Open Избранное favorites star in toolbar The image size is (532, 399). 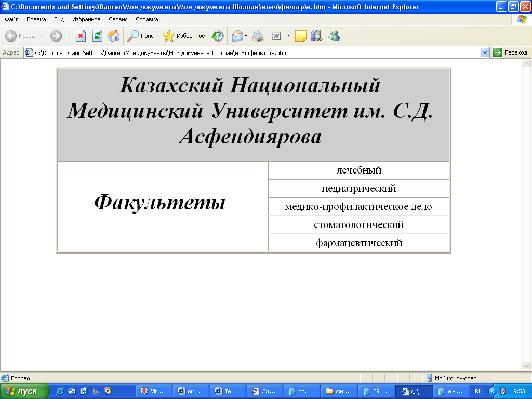click(183, 36)
